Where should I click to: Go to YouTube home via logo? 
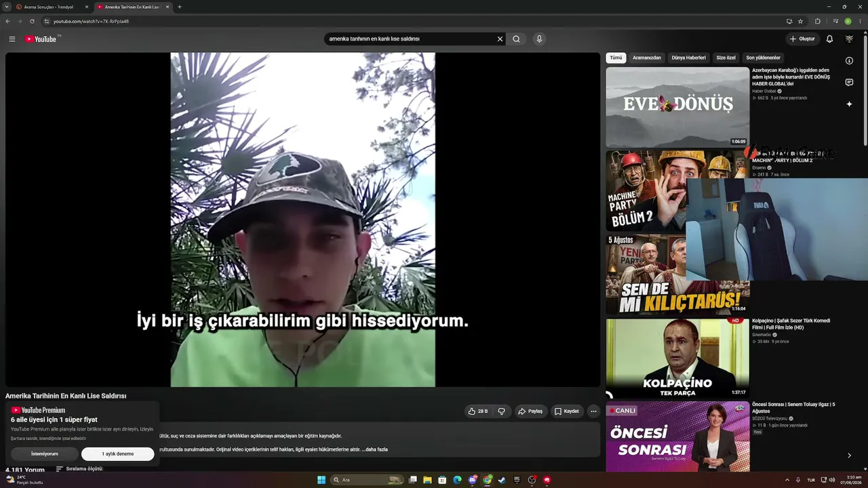coord(41,39)
